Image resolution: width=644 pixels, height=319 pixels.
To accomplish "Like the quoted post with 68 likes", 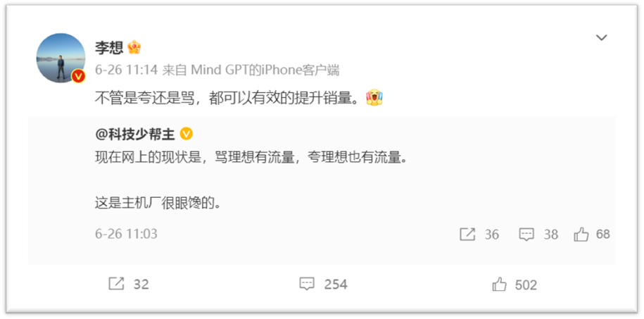I will (x=592, y=234).
